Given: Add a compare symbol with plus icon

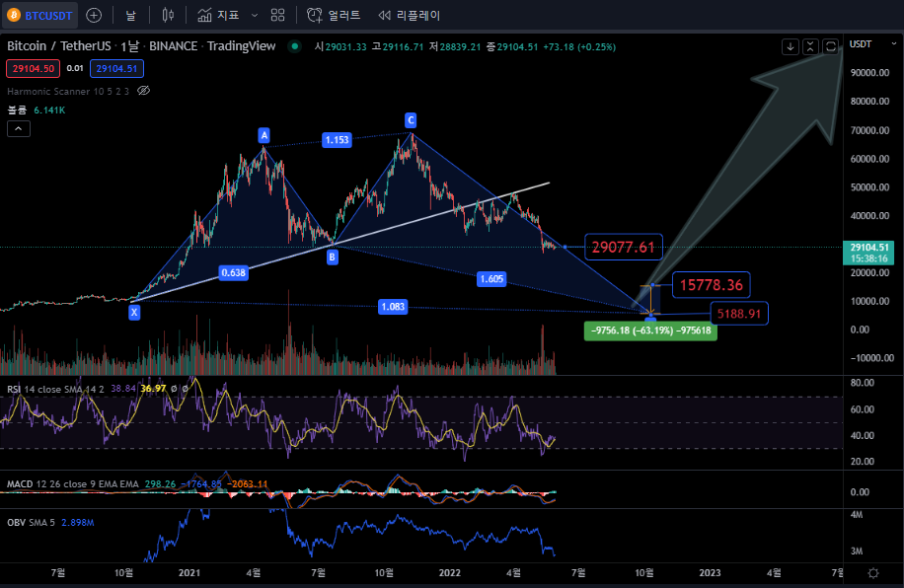Looking at the screenshot, I should [x=94, y=15].
